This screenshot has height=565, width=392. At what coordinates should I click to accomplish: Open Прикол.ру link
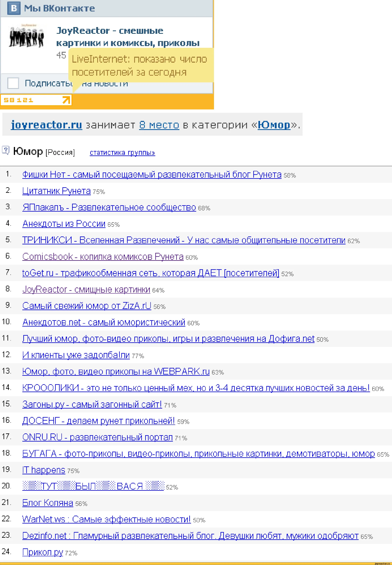point(43,552)
